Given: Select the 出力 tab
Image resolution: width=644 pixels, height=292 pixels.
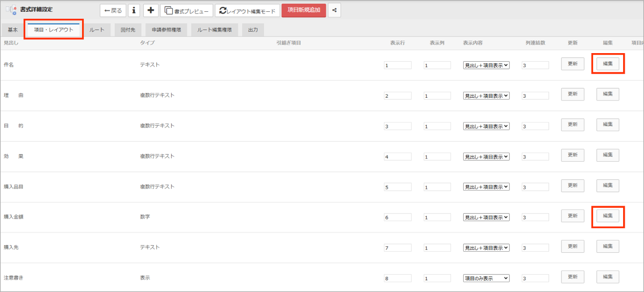Looking at the screenshot, I should pos(253,30).
